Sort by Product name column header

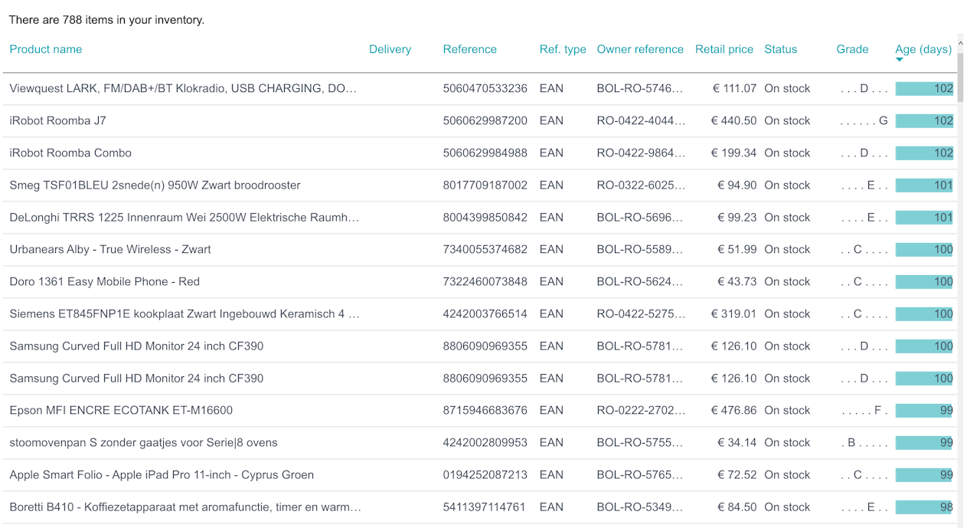pyautogui.click(x=46, y=49)
